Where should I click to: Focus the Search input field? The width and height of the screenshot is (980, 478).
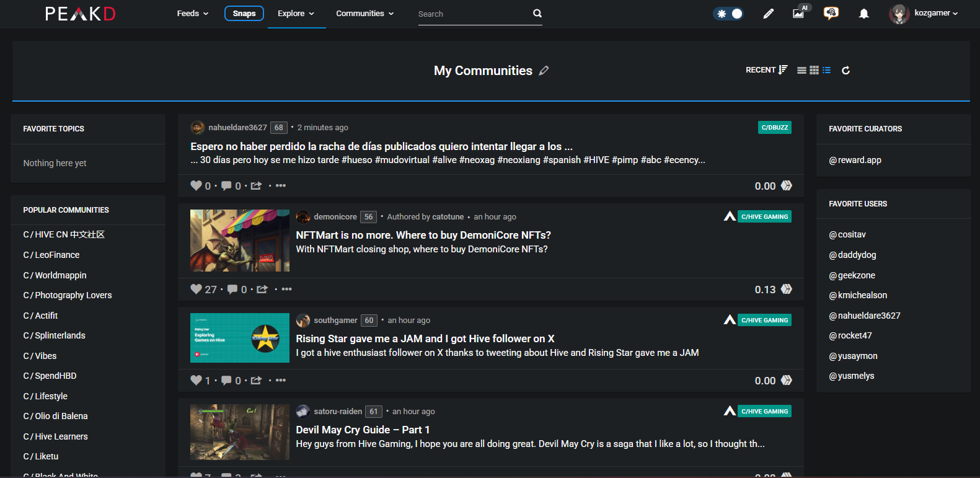click(474, 14)
